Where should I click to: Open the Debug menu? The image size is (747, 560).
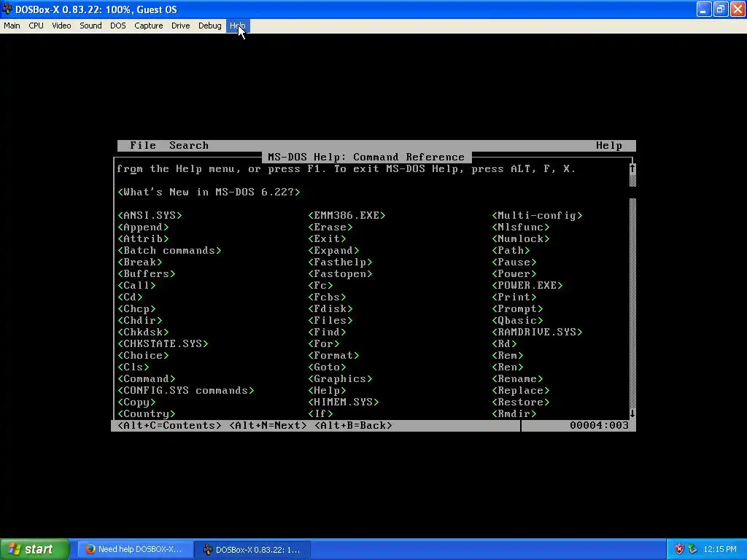[209, 26]
